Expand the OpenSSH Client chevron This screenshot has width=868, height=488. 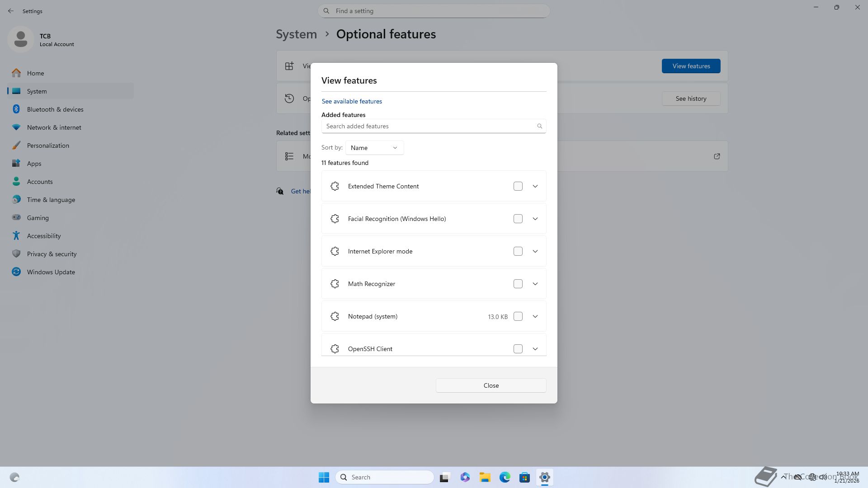pyautogui.click(x=535, y=349)
